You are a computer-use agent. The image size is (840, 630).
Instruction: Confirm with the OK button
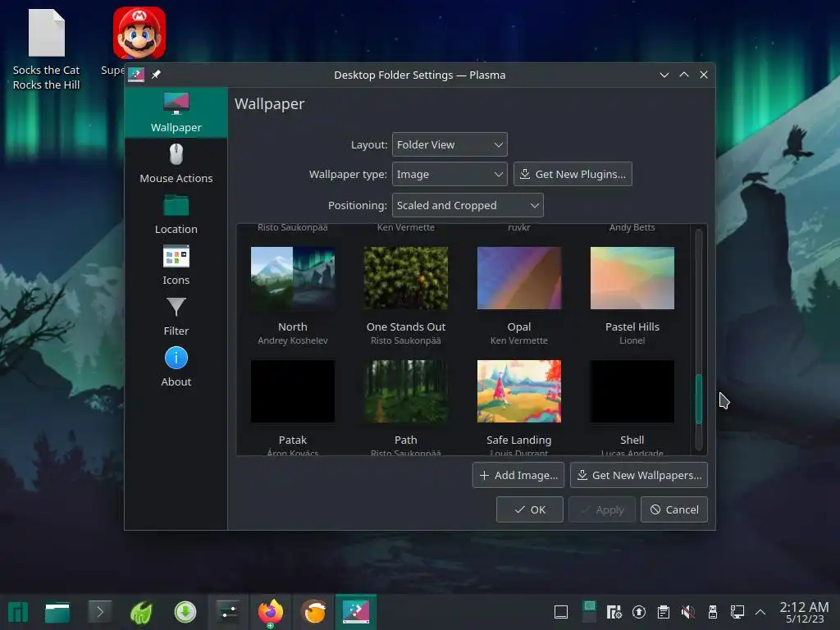pos(529,509)
